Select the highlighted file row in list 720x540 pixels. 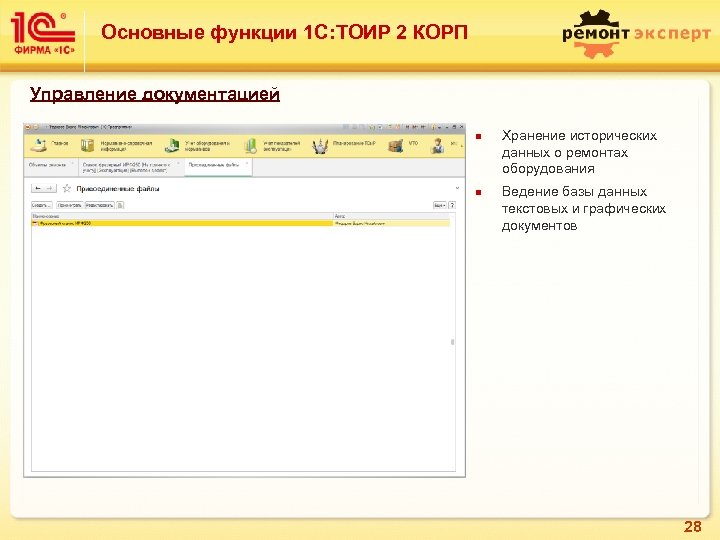(x=241, y=224)
